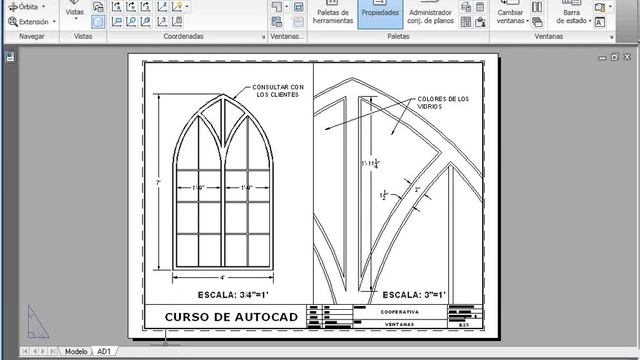Click the UCS triangle icon in paper space

(x=38, y=322)
